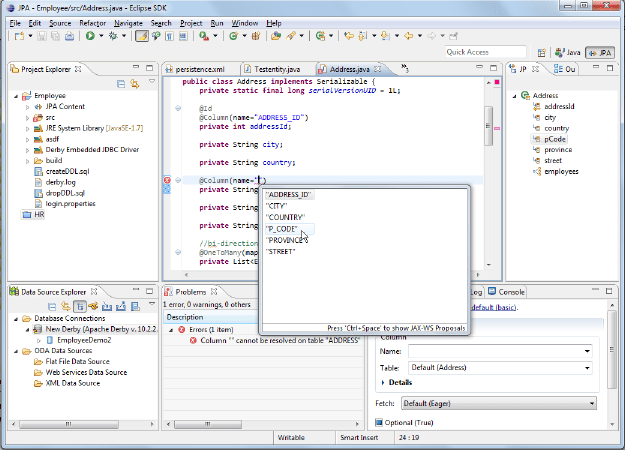The width and height of the screenshot is (625, 450).
Task: Expand the JPA Content node
Action: [28, 107]
